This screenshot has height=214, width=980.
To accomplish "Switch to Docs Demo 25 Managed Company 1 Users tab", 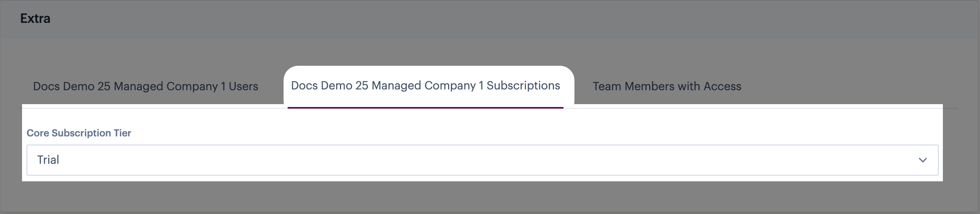I will point(146,86).
